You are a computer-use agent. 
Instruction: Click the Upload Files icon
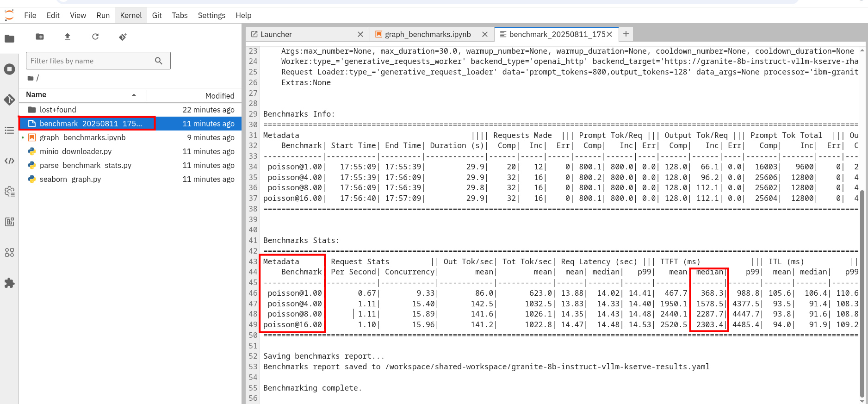(68, 37)
